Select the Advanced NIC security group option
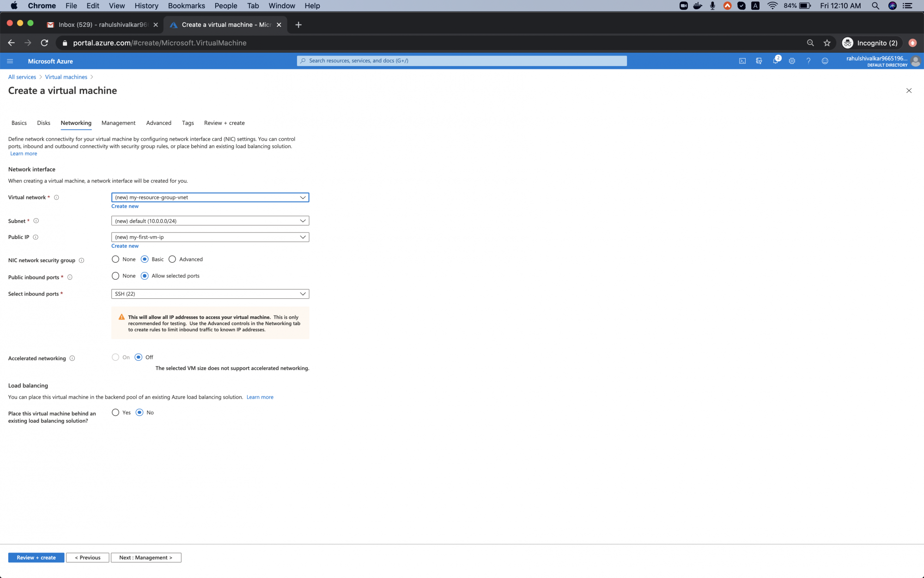This screenshot has width=924, height=578. point(172,259)
